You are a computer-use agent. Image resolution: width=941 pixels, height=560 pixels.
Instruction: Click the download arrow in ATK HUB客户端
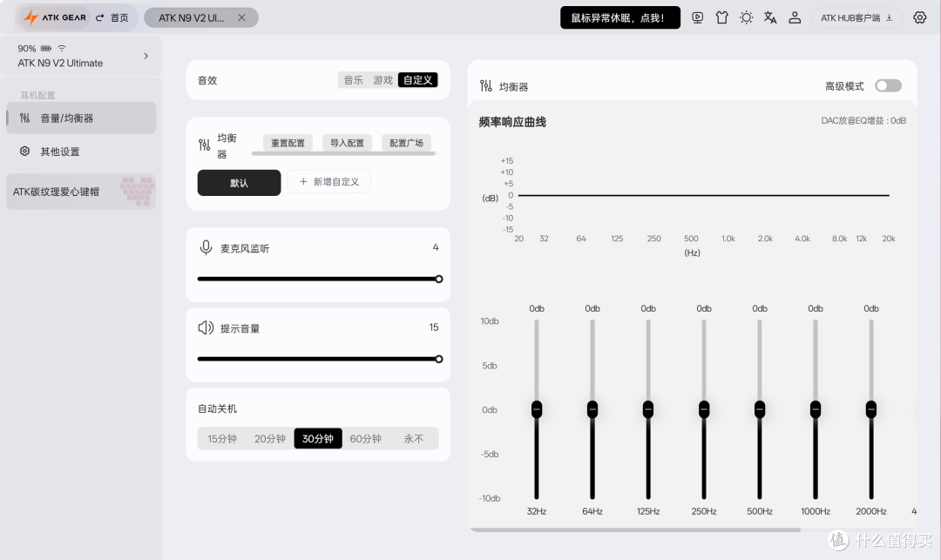(x=890, y=18)
